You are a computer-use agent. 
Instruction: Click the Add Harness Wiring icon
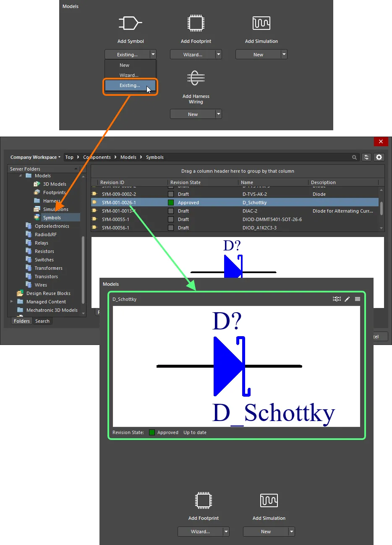point(196,78)
